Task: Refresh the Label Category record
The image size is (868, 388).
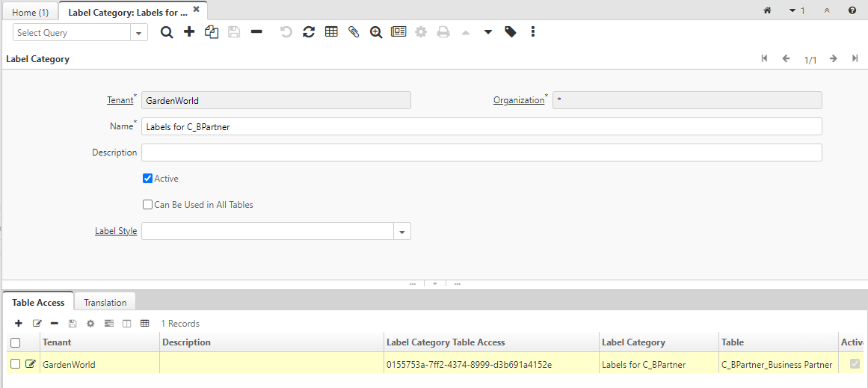Action: click(309, 32)
